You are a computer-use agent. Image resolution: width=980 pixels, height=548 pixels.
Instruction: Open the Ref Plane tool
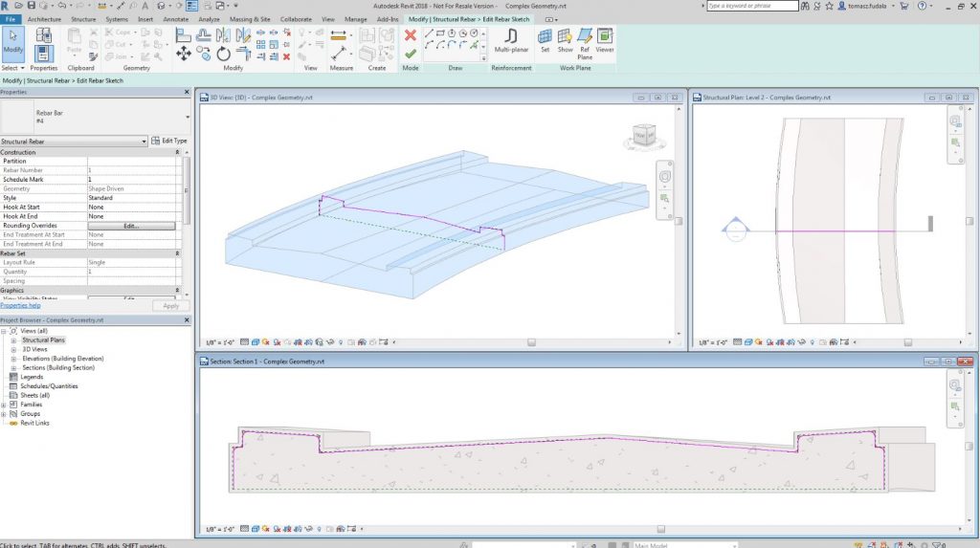point(584,40)
